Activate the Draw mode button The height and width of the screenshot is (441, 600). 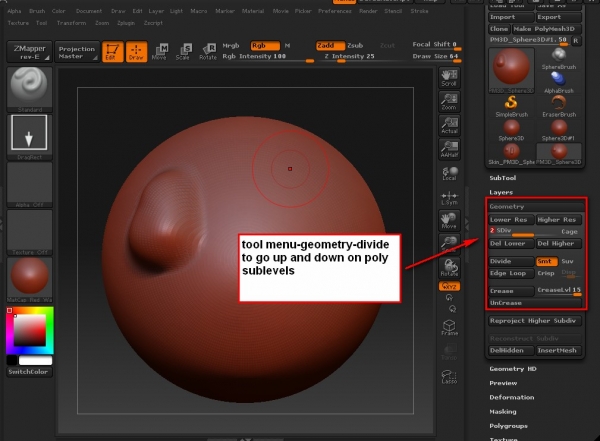click(x=136, y=52)
